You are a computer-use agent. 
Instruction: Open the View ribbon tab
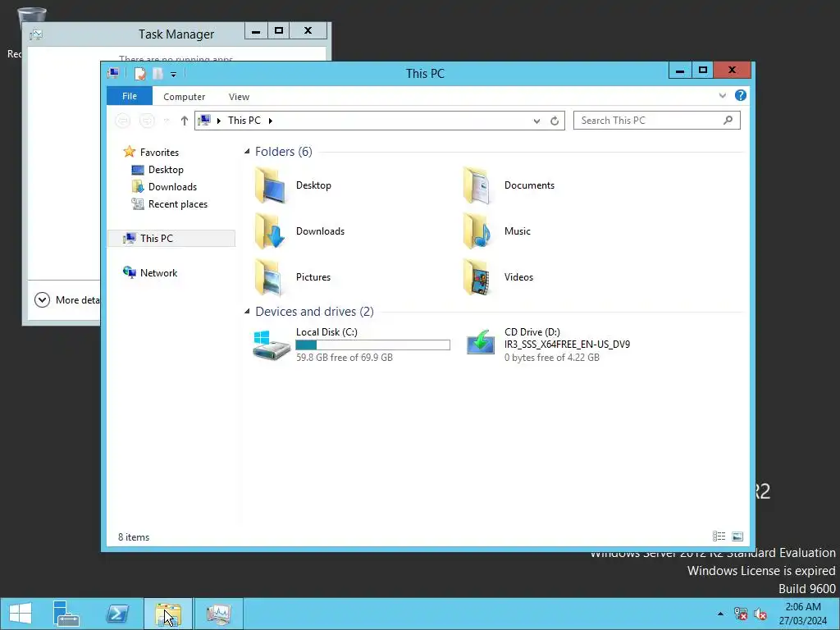tap(239, 97)
